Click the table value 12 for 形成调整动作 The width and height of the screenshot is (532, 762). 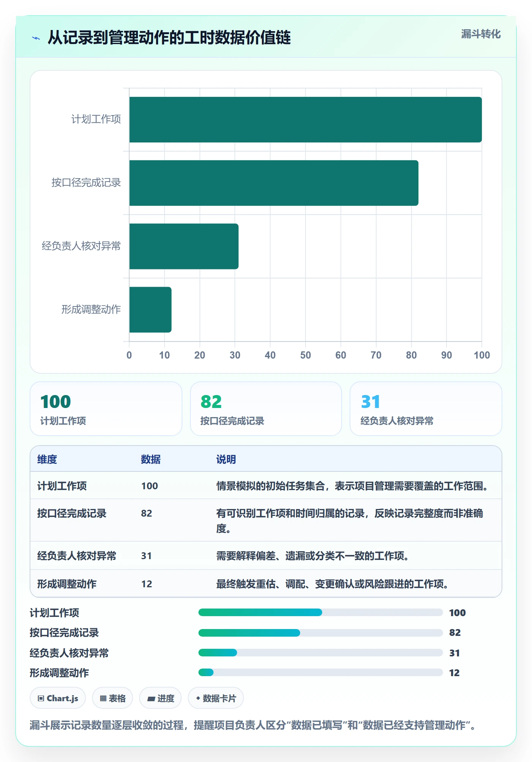tap(147, 584)
